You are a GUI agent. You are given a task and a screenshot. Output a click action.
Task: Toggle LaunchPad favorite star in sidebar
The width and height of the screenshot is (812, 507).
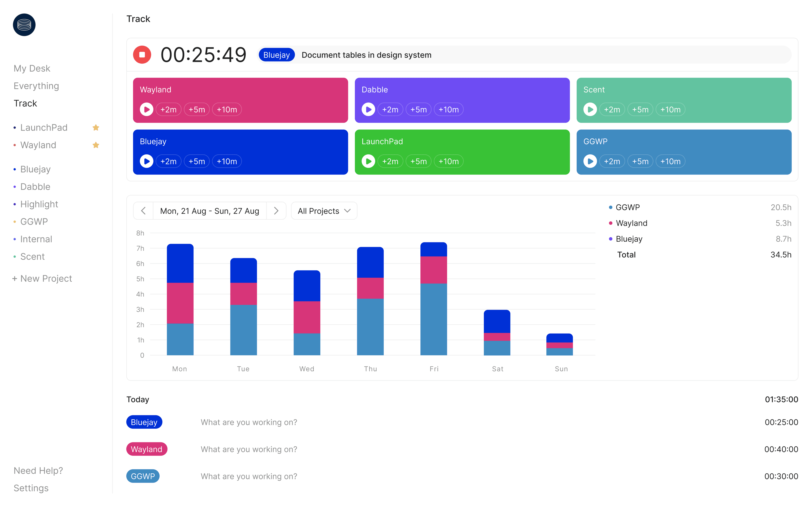pyautogui.click(x=96, y=127)
